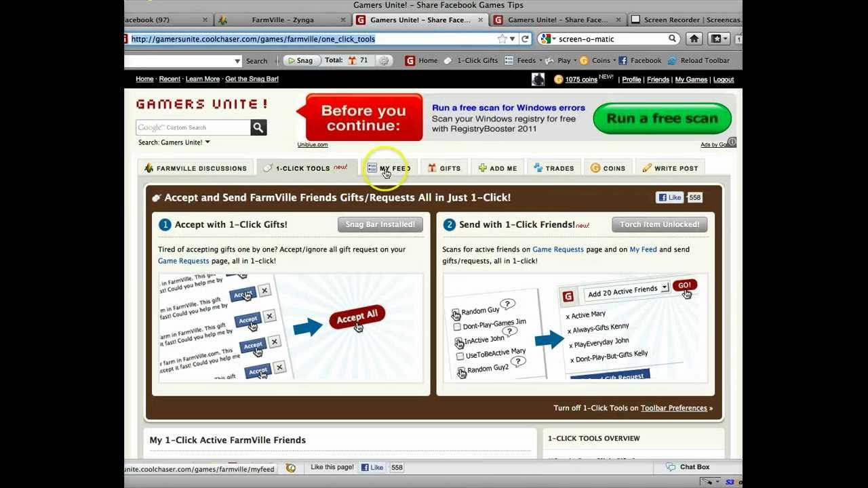Screen dimensions: 868x488
Task: Click the Facebook Like button in brown panel
Action: [669, 197]
